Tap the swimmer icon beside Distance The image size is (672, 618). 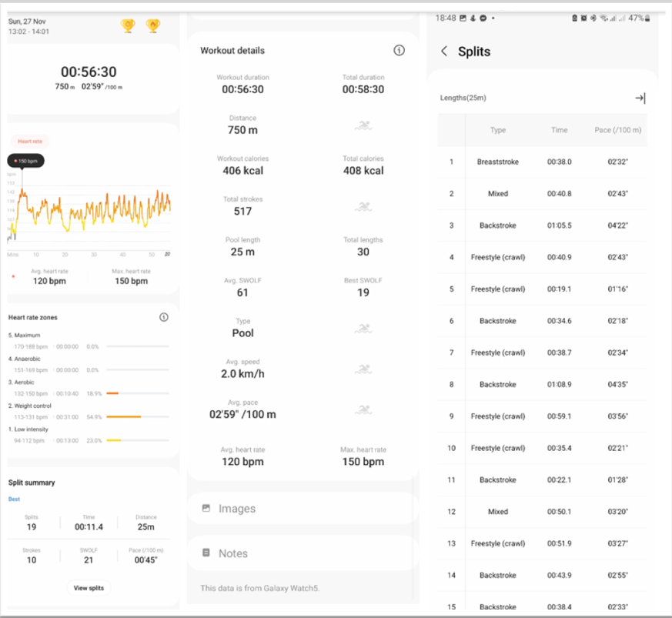pyautogui.click(x=363, y=125)
